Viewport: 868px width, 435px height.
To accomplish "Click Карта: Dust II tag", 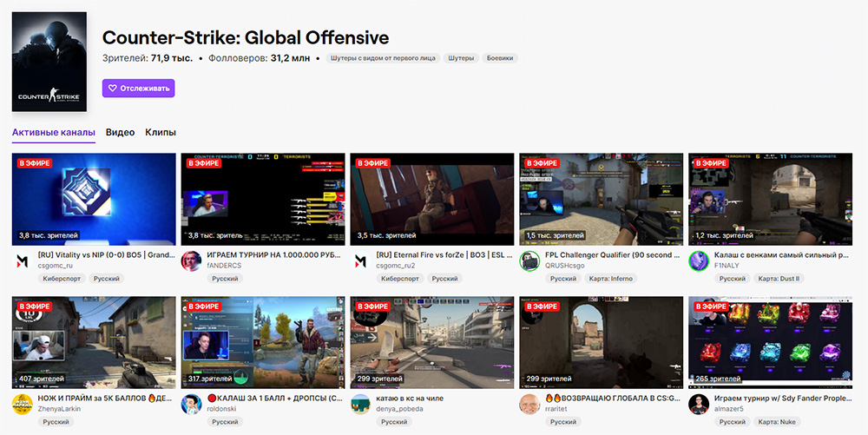I will pyautogui.click(x=779, y=279).
